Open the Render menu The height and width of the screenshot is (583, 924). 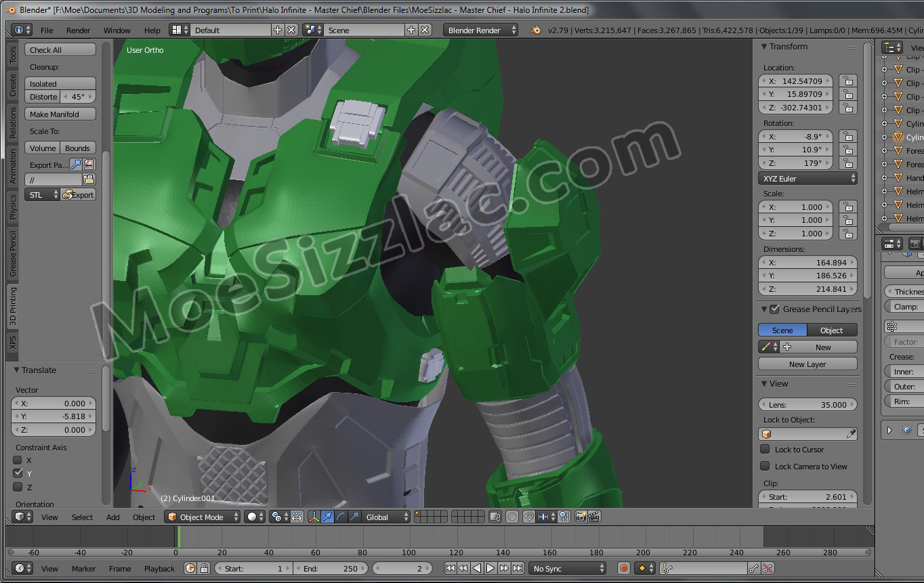tap(78, 30)
